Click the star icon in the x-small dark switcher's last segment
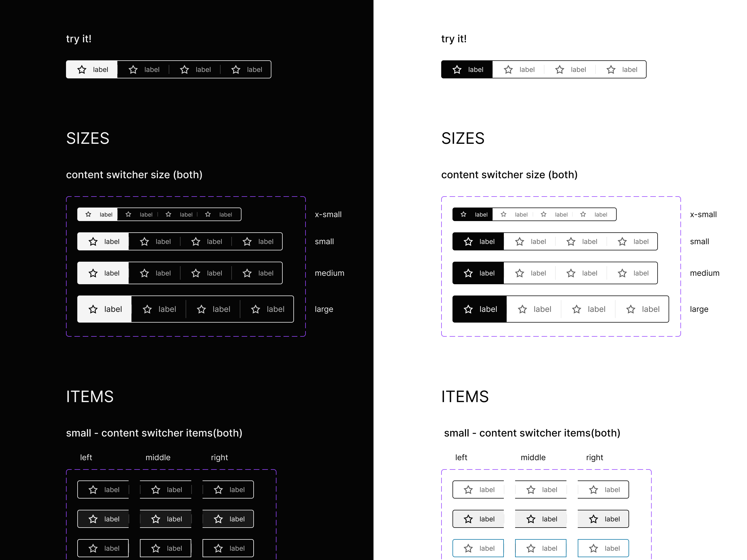The height and width of the screenshot is (560, 747). click(x=208, y=214)
